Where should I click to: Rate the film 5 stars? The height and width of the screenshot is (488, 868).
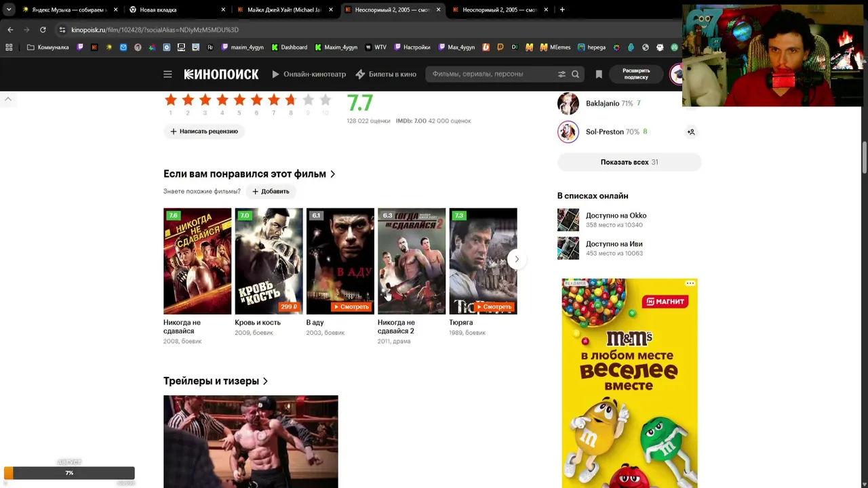point(239,100)
